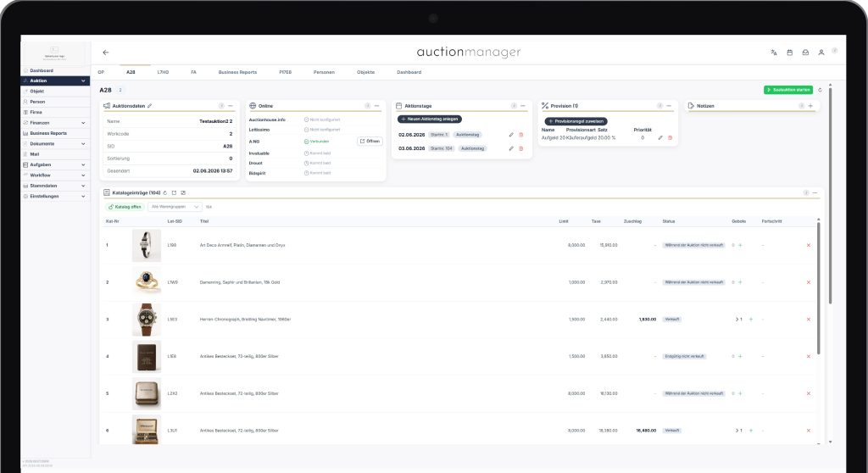Click the Öffnen button in Online card

coord(370,142)
